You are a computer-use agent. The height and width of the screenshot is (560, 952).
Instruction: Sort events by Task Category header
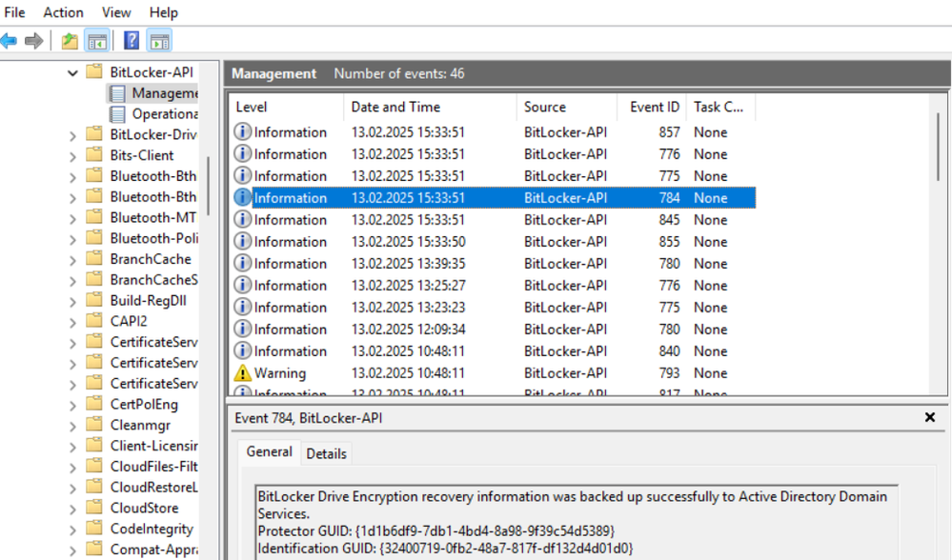click(x=720, y=107)
